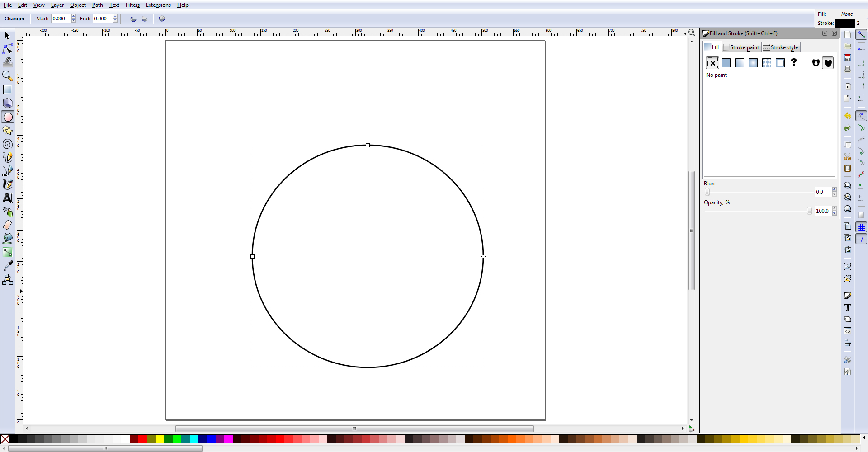Select the Ellipse circle tool
This screenshot has width=868, height=452.
click(x=7, y=117)
